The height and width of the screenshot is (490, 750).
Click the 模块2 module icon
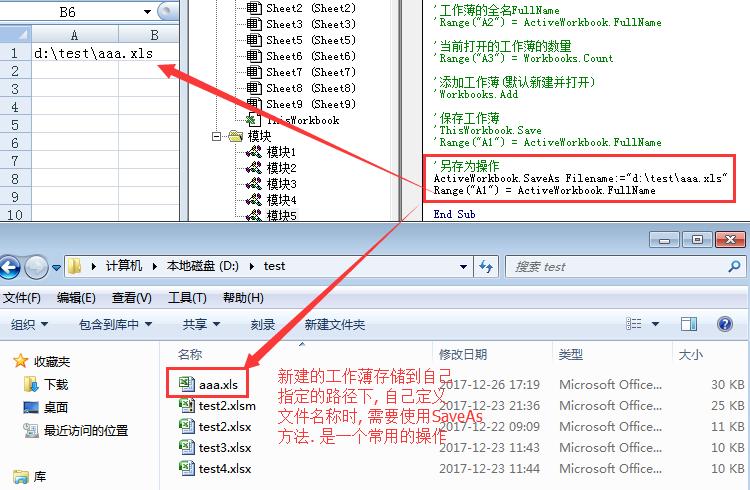(x=254, y=168)
